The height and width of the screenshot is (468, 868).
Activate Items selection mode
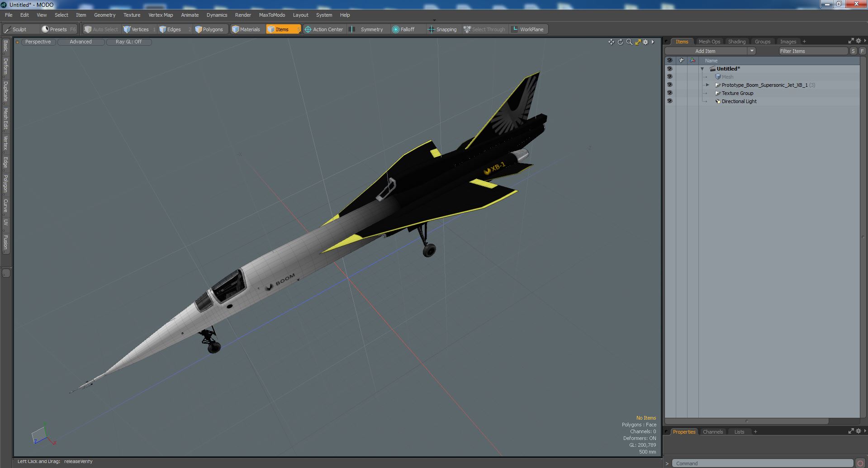[283, 29]
